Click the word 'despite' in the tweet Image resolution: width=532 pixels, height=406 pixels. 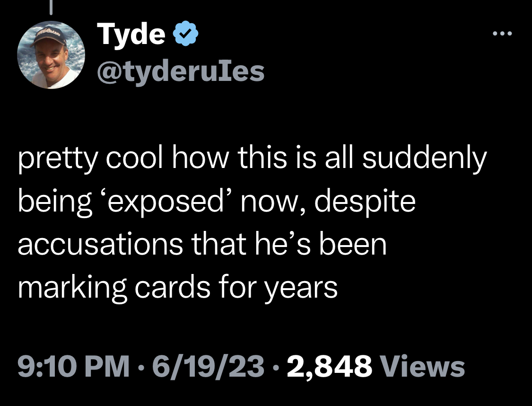[x=365, y=202]
